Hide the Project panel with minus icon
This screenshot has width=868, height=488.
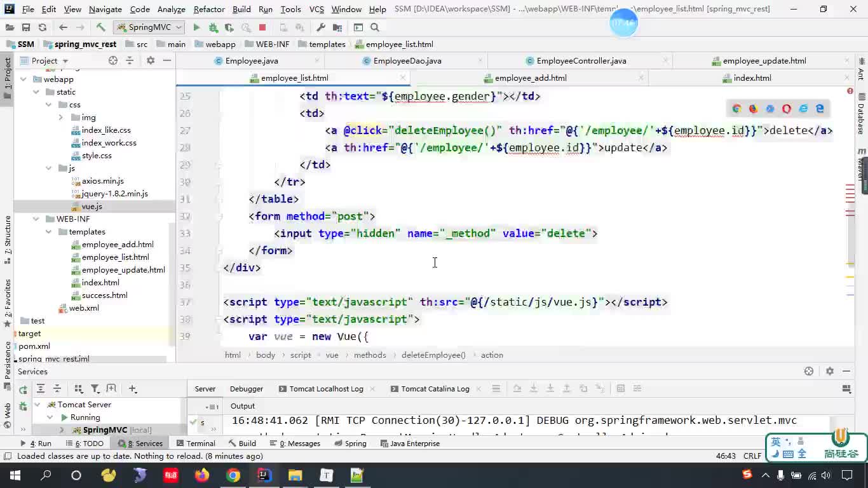167,60
